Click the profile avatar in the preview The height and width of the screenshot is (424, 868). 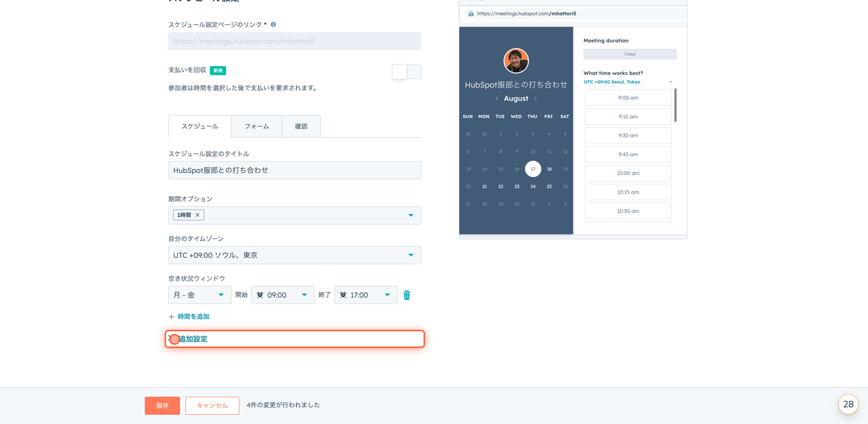coord(516,61)
